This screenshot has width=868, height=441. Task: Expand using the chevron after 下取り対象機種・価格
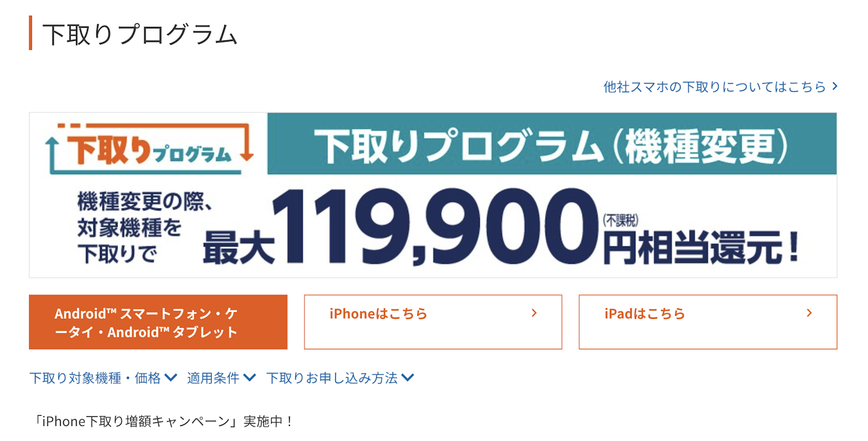click(x=171, y=378)
